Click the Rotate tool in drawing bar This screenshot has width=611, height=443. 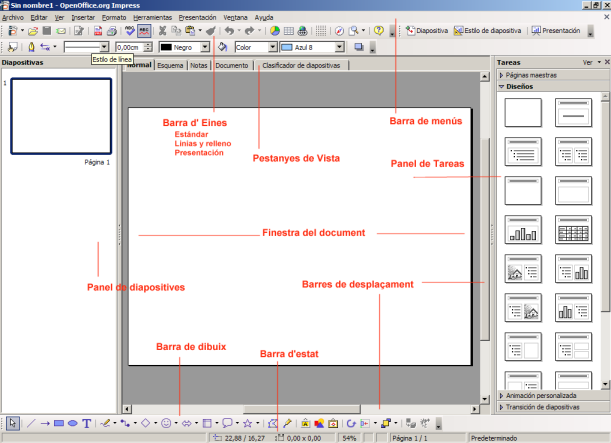coord(351,423)
